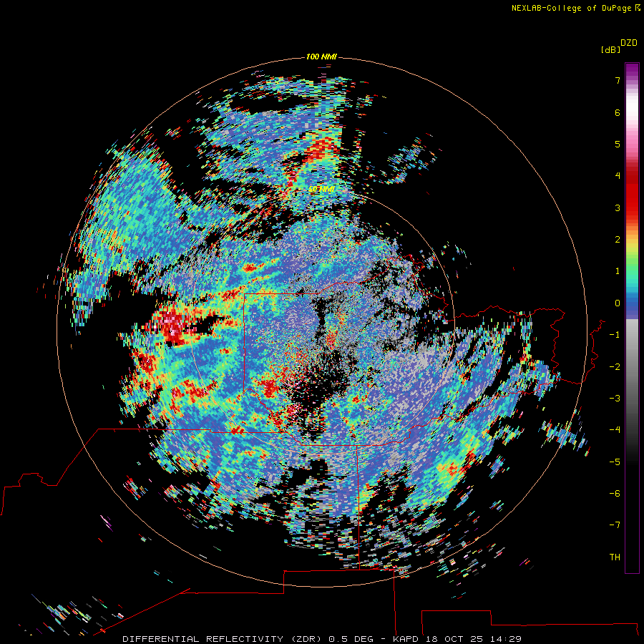Click the DZD legend title
Image resolution: width=644 pixels, height=644 pixels.
(x=629, y=43)
